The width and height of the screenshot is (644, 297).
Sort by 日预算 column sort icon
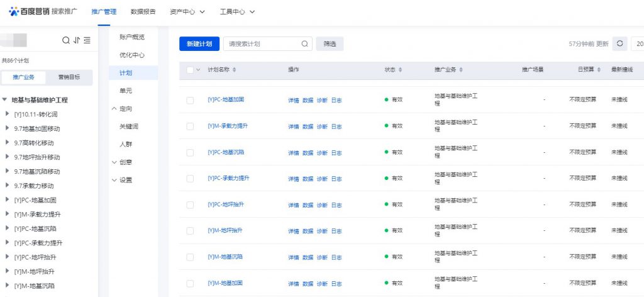[599, 70]
